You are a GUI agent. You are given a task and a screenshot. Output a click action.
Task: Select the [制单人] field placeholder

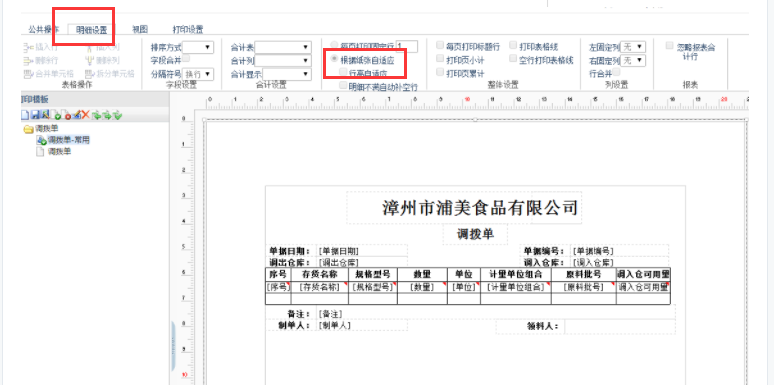tap(334, 325)
